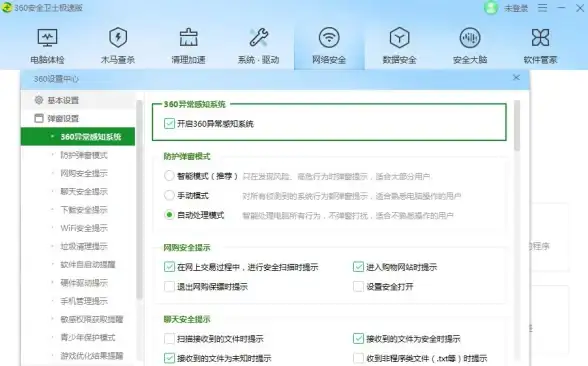Select 网络安全 wifi icon

[x=329, y=38]
